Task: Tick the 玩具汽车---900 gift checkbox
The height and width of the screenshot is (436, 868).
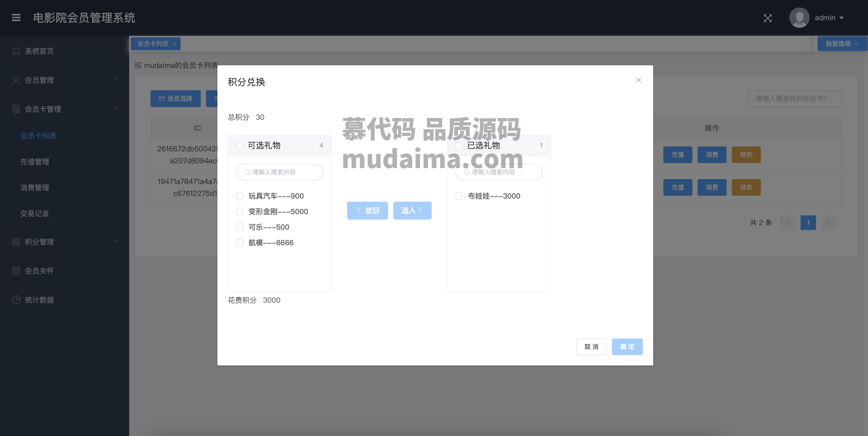Action: (x=240, y=196)
